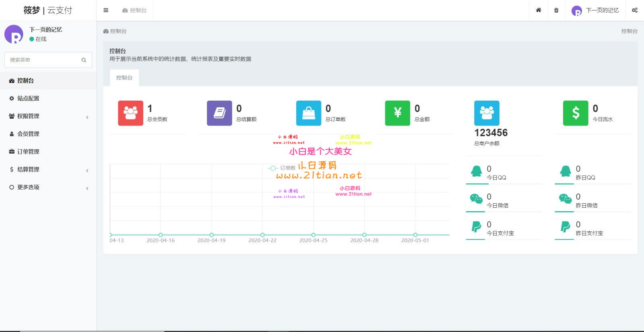Click the 总结算额 label

click(246, 120)
